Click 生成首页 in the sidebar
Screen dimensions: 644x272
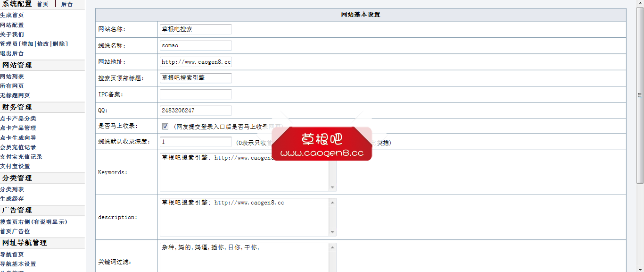(x=11, y=15)
